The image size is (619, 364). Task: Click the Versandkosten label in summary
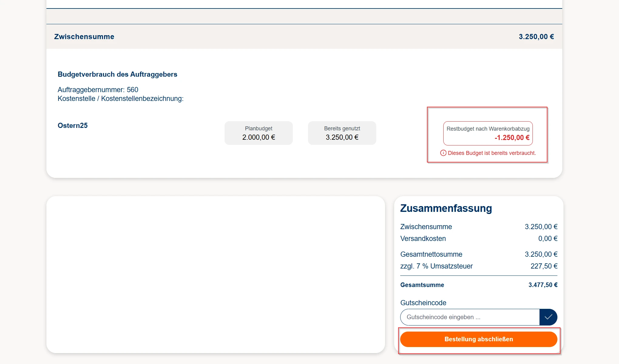423,239
